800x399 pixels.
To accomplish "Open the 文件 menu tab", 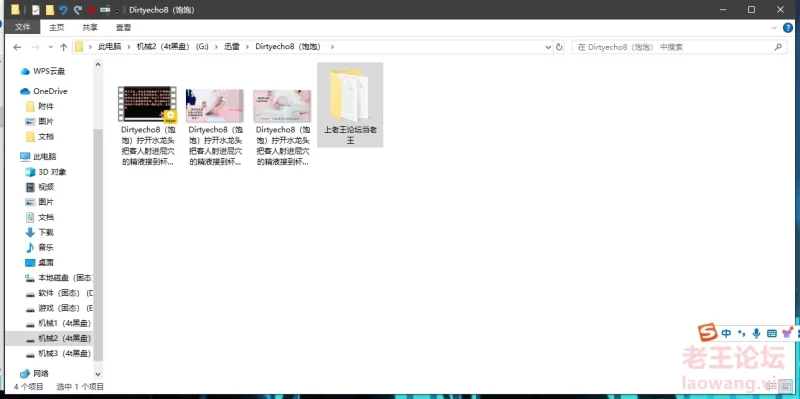I will pos(23,28).
